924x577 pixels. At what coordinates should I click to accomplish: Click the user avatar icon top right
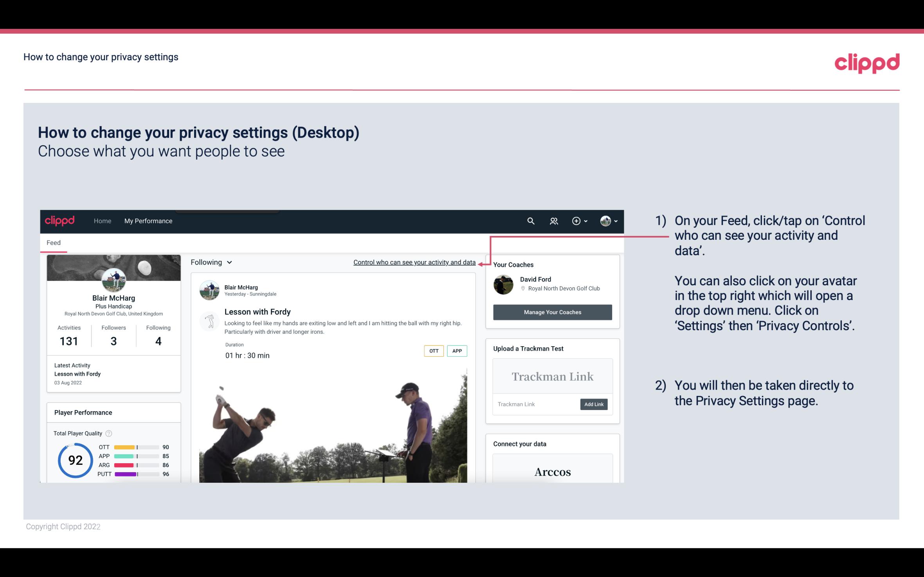[x=605, y=221]
